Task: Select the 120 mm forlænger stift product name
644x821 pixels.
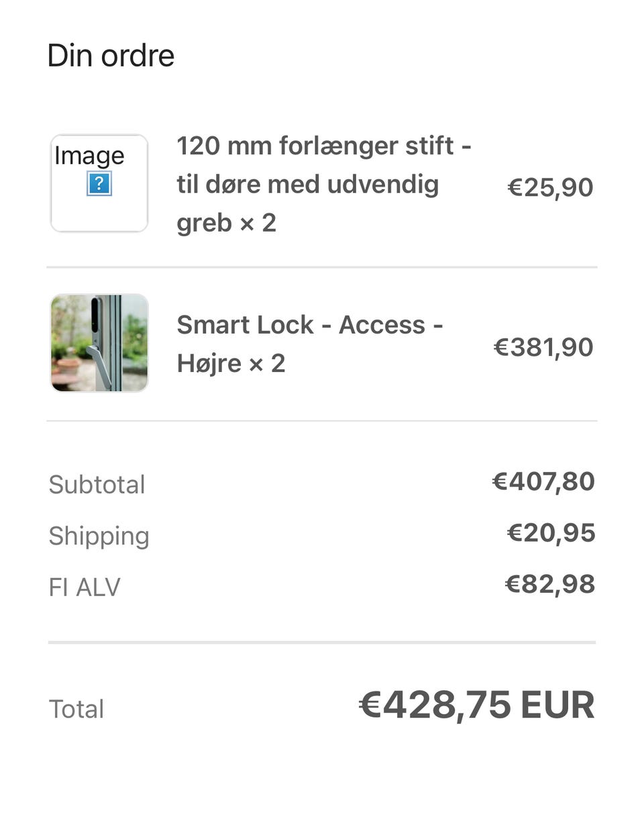Action: coord(324,183)
